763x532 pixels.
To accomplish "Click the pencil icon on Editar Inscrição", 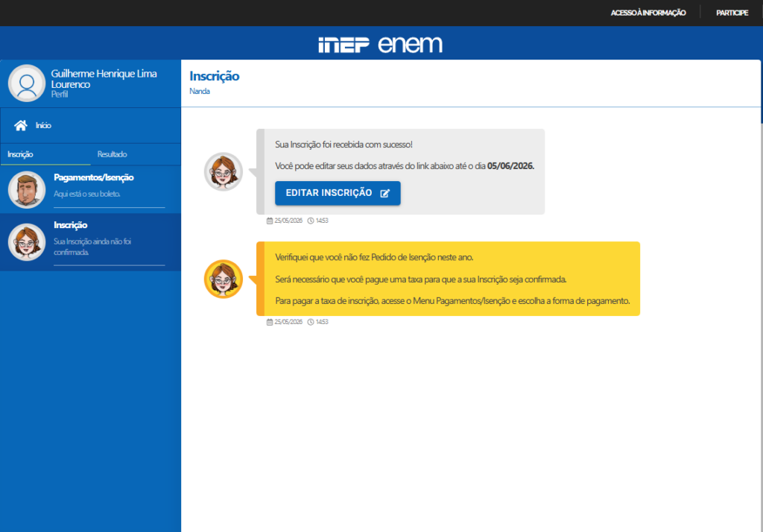I will pyautogui.click(x=385, y=193).
